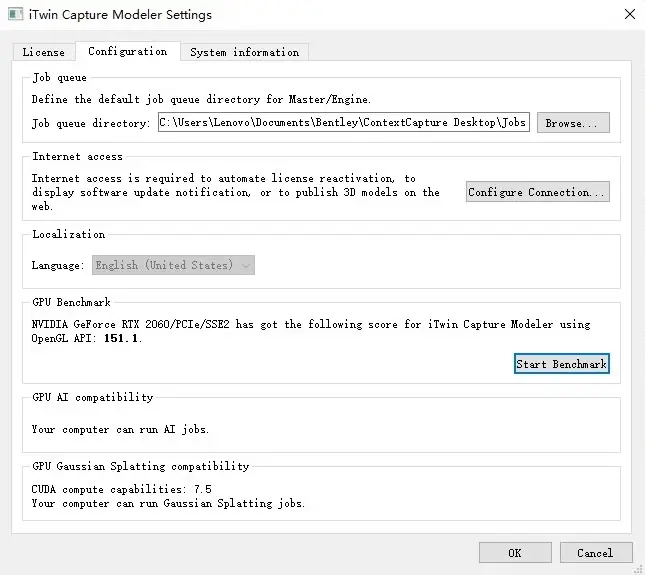Switch to the License tab

44,52
